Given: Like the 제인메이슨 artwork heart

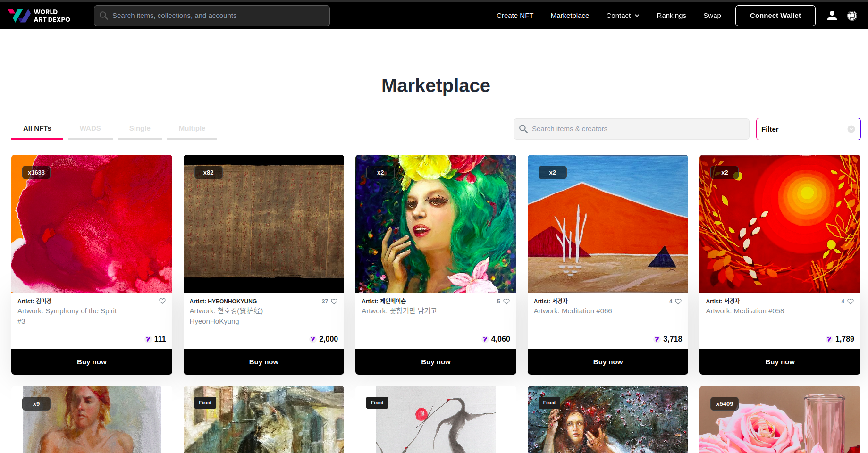Looking at the screenshot, I should click(x=506, y=301).
